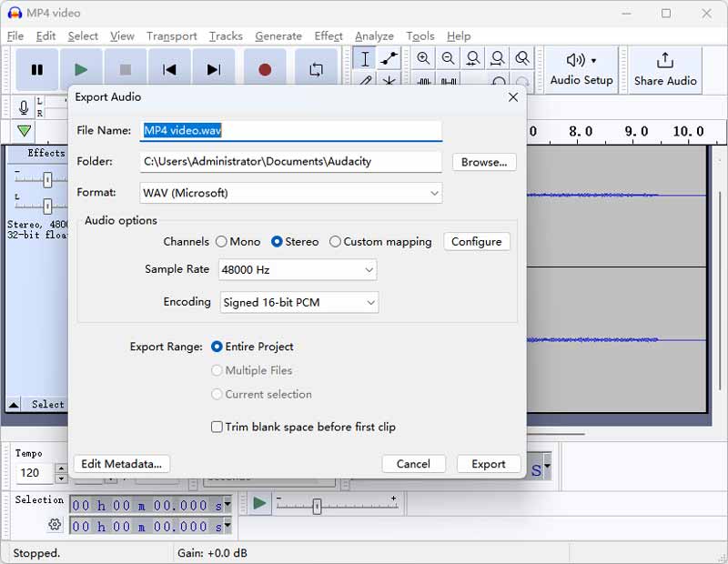This screenshot has height=564, width=728.
Task: Skip to the start of the project
Action: click(169, 67)
